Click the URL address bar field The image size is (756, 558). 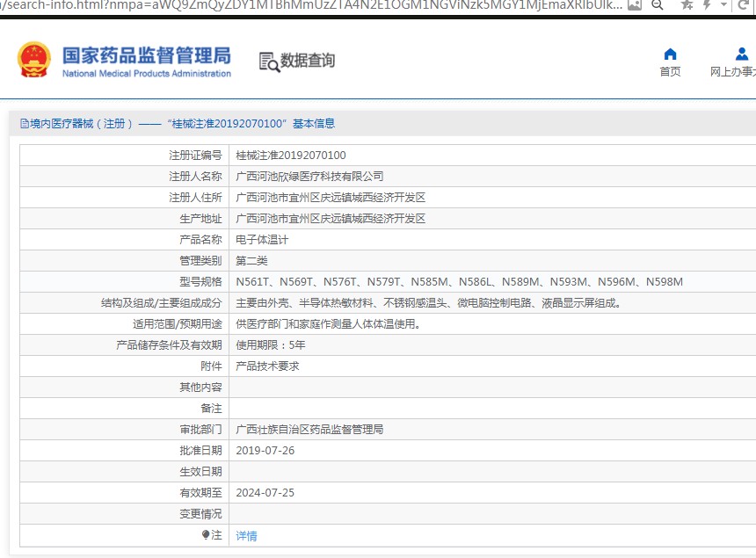[x=308, y=5]
